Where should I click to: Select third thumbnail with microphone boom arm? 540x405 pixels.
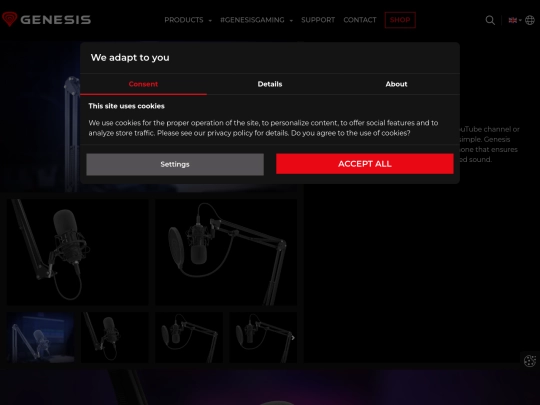[x=189, y=337]
